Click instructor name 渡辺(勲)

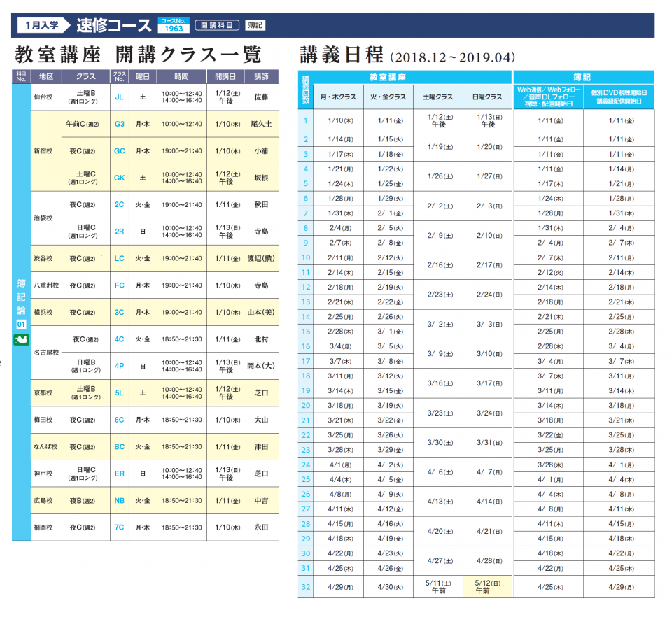point(261,258)
